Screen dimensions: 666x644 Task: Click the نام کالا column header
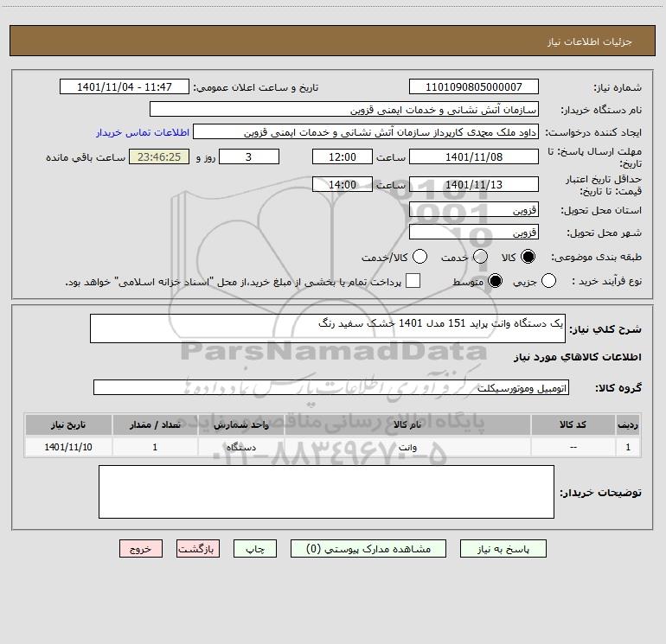pyautogui.click(x=407, y=425)
